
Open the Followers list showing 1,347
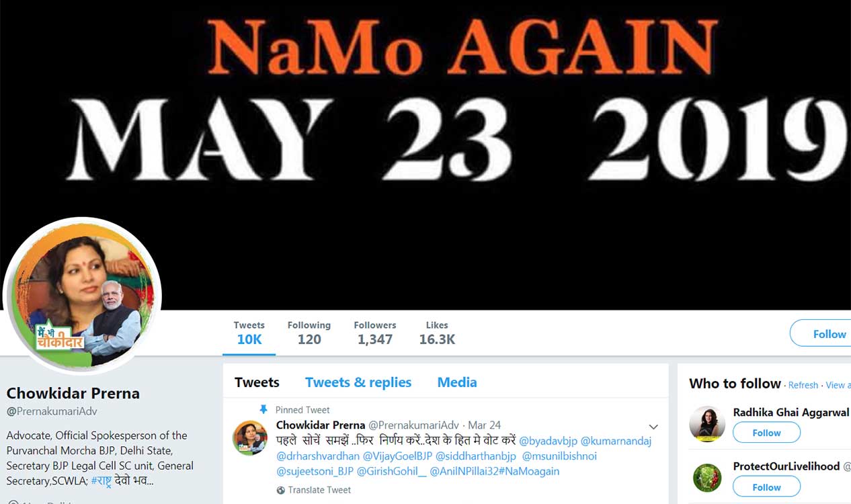375,333
